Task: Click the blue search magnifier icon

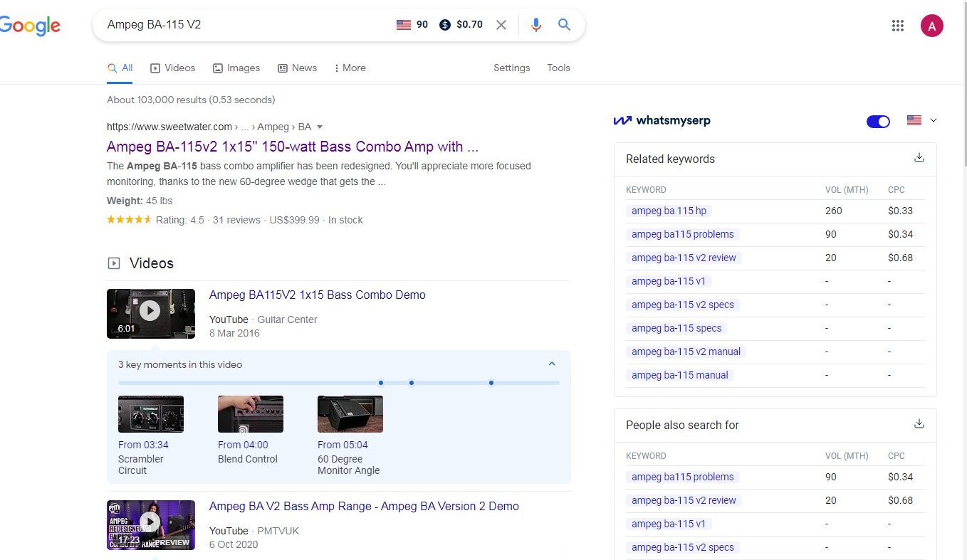Action: 564,25
